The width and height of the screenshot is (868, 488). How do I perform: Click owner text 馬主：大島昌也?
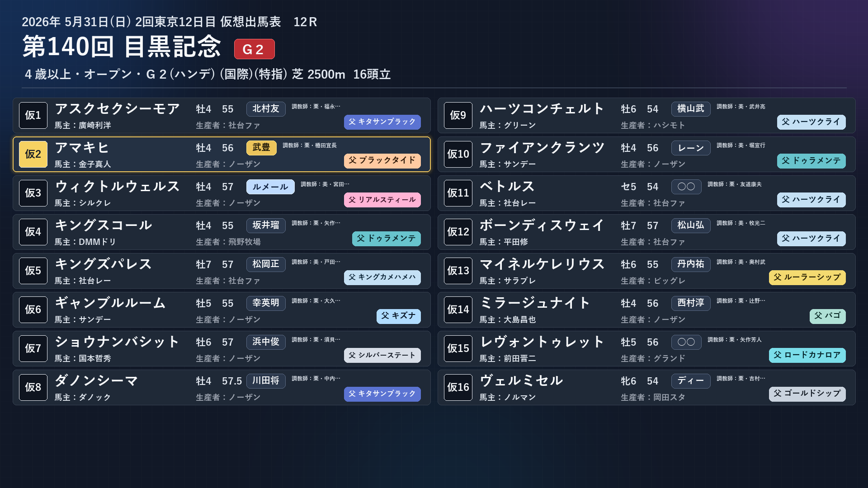click(x=508, y=320)
